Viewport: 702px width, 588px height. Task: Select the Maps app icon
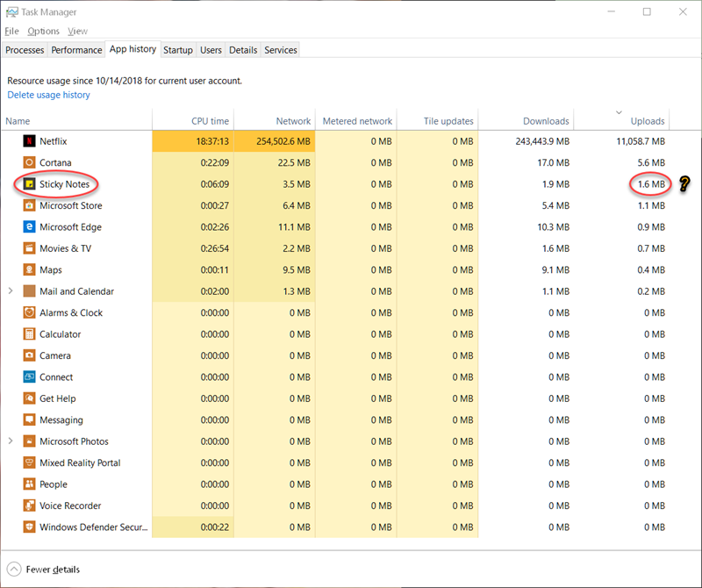[x=29, y=270]
